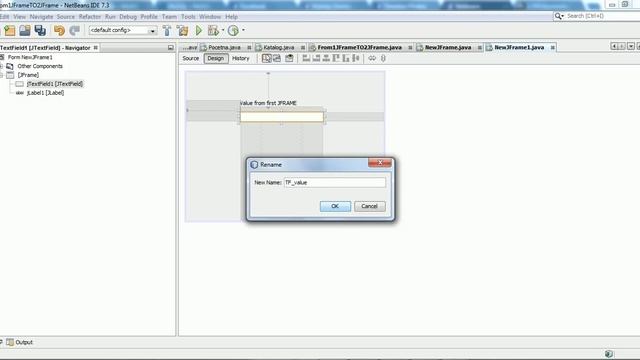640x360 pixels.
Task: Click the Build Project hammer icon
Action: (x=167, y=31)
